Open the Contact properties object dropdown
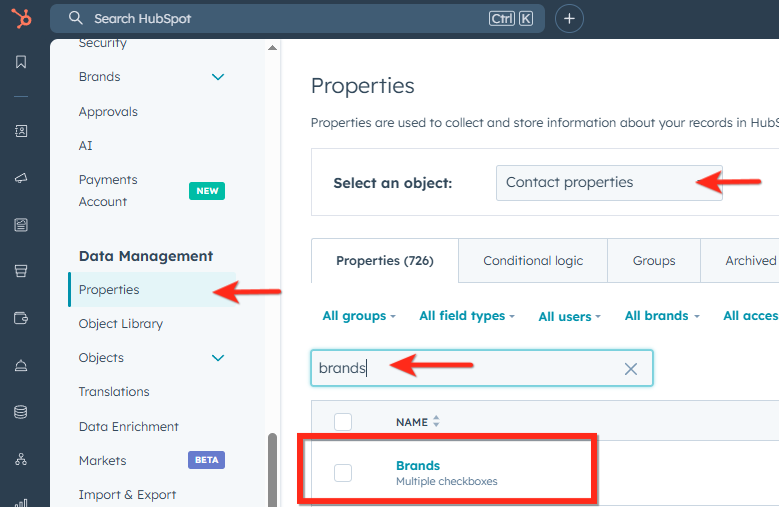Screen dimensions: 779x507 coord(608,183)
